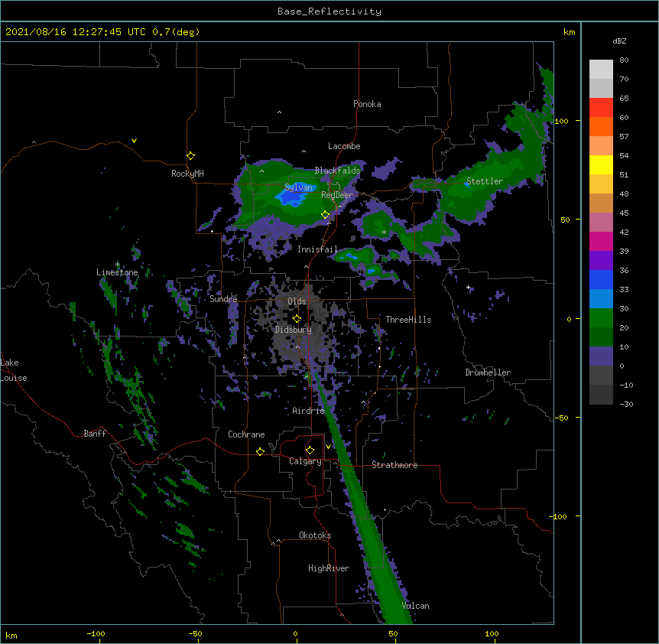Image resolution: width=659 pixels, height=644 pixels.
Task: Click the Okotoks label
Action: [x=315, y=535]
